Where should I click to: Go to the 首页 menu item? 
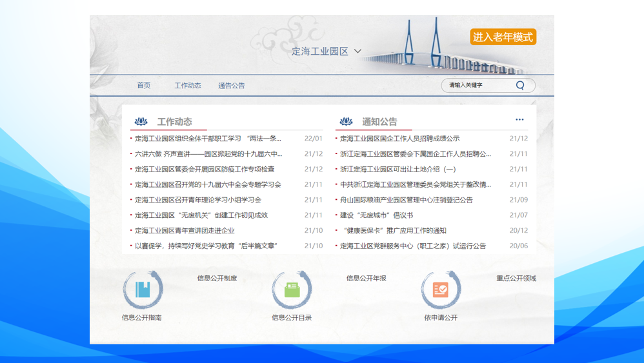coord(143,86)
